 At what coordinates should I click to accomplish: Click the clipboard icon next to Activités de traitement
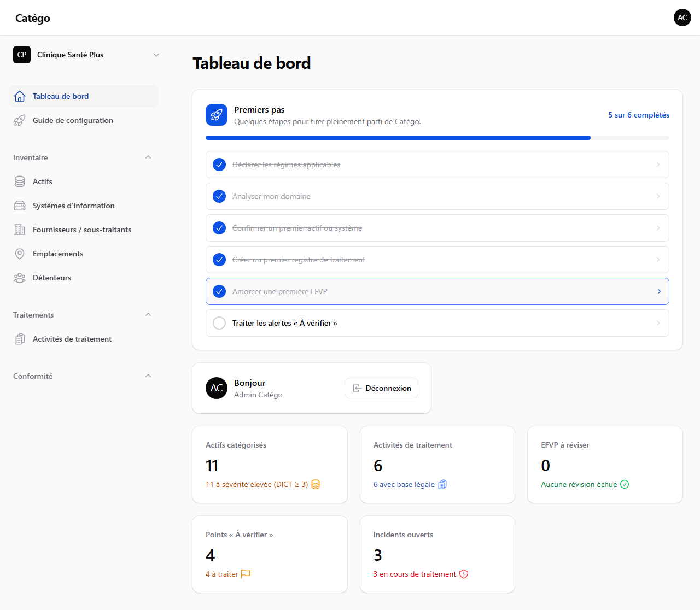tap(20, 339)
